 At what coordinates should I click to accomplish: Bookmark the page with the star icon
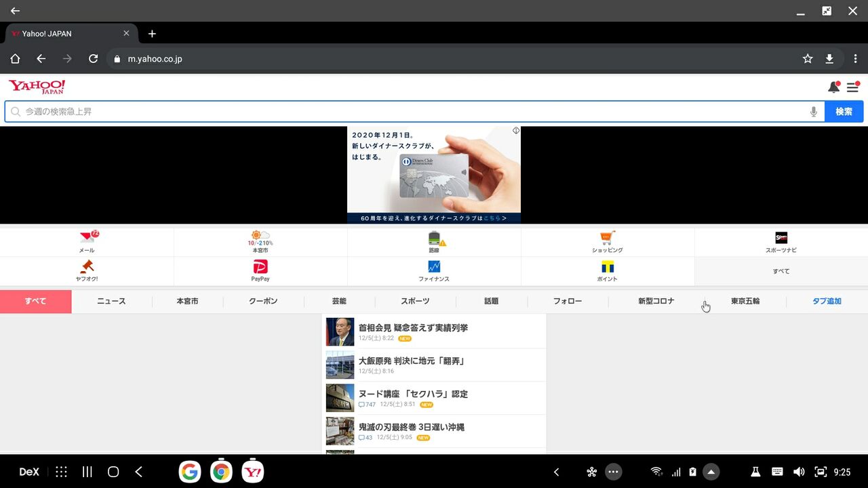click(x=808, y=59)
